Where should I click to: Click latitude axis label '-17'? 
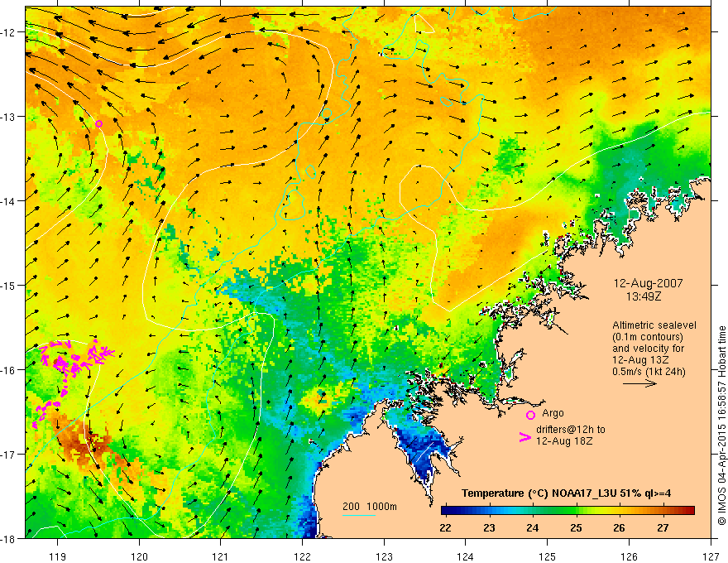pos(8,454)
